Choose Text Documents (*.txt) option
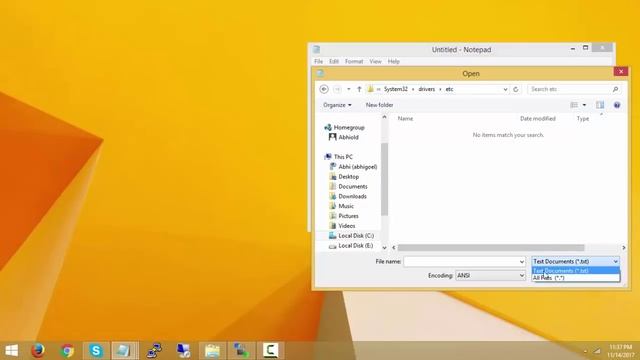 pos(576,270)
